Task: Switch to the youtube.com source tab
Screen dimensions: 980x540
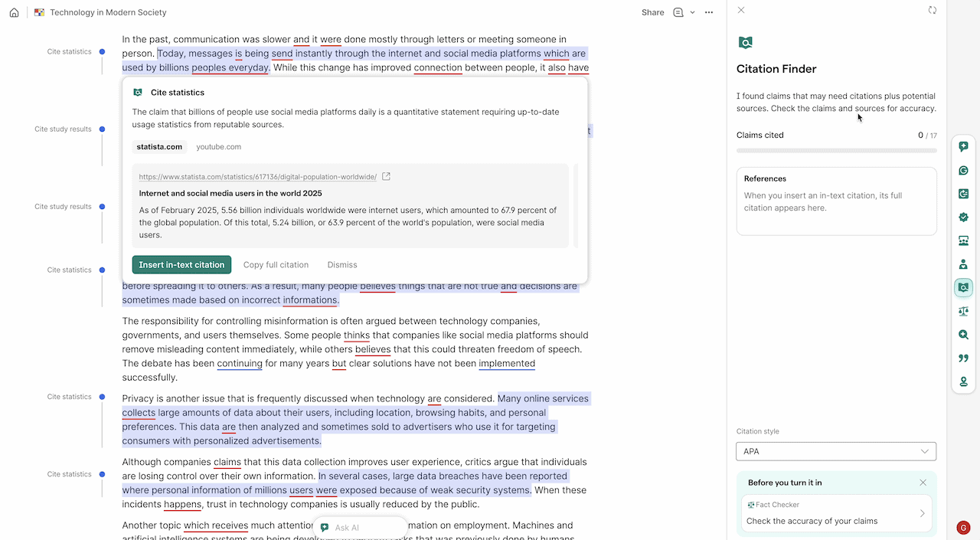Action: (219, 146)
